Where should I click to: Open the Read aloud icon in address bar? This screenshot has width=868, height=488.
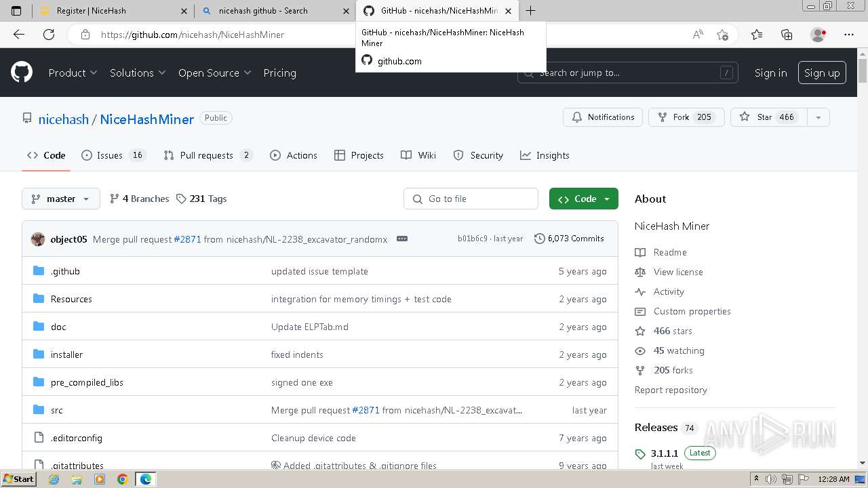[698, 35]
